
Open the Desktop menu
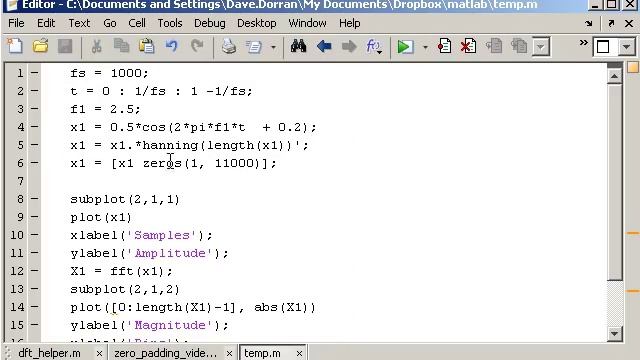tap(256, 23)
